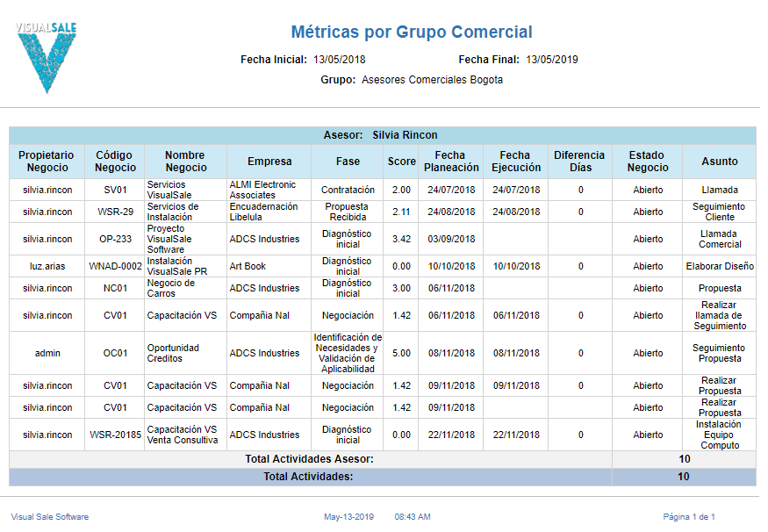Click the Empresa column header
Image resolution: width=768 pixels, height=532 pixels.
[x=269, y=162]
